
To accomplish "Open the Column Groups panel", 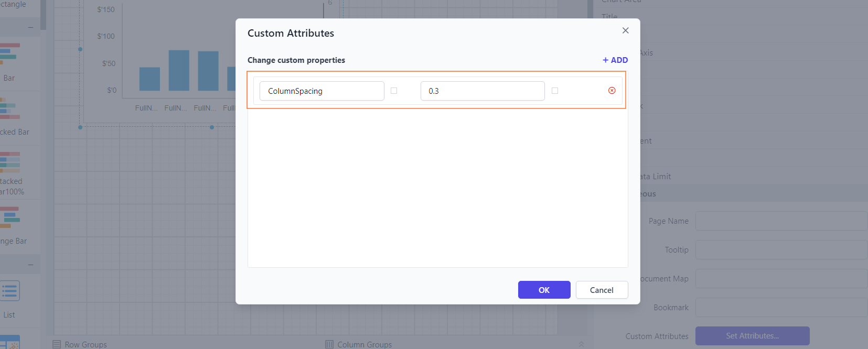I will click(x=359, y=344).
